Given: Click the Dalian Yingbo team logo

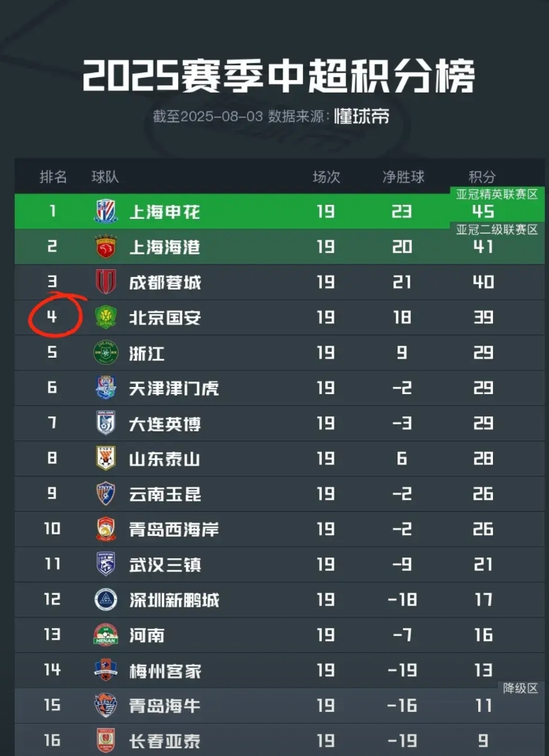Looking at the screenshot, I should (106, 423).
